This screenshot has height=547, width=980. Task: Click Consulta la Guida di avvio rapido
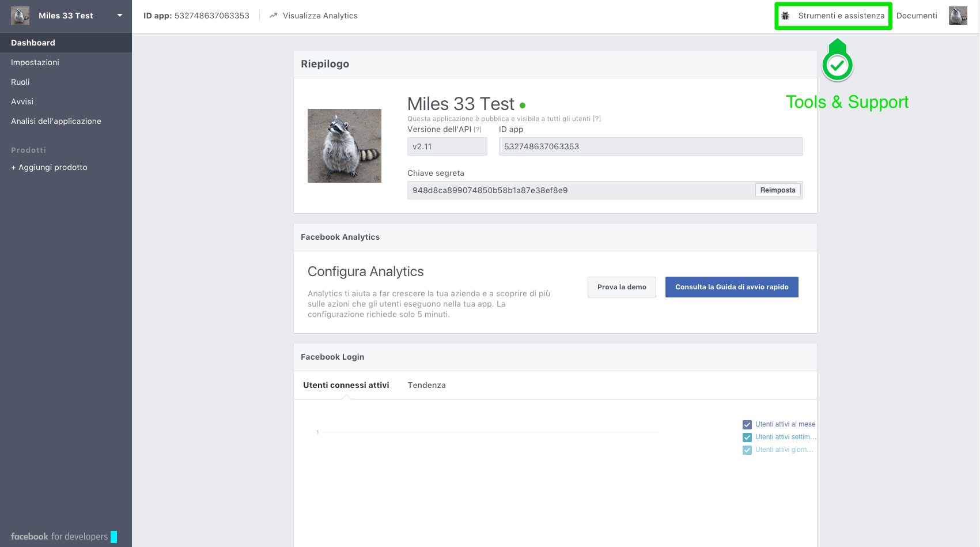coord(731,287)
